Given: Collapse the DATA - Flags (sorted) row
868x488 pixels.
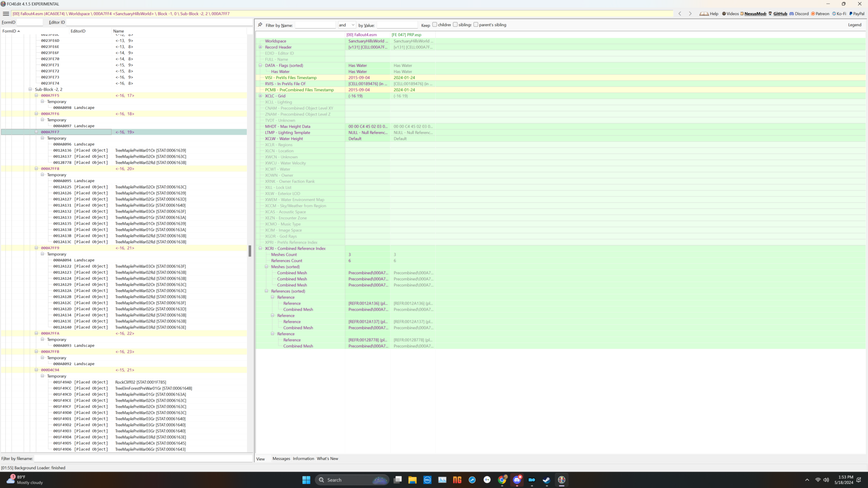Looking at the screenshot, I should click(260, 66).
